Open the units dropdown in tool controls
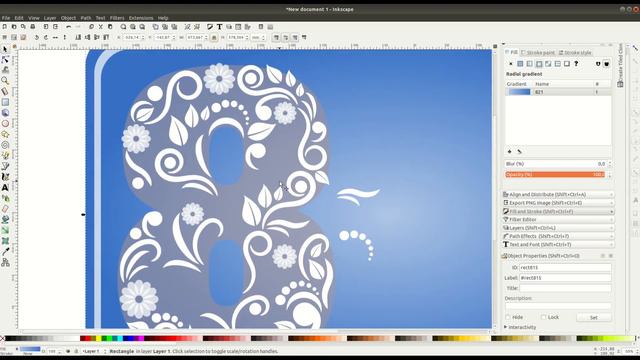 pyautogui.click(x=258, y=38)
